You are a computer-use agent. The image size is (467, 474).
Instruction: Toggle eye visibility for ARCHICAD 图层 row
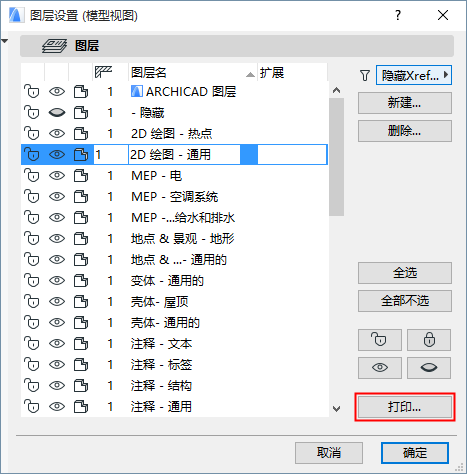coord(57,91)
